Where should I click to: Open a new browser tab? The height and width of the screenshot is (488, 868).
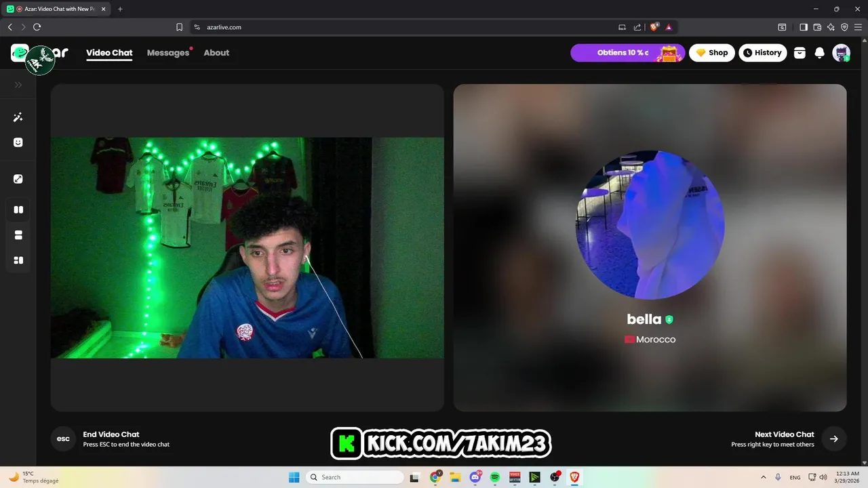[x=120, y=9]
